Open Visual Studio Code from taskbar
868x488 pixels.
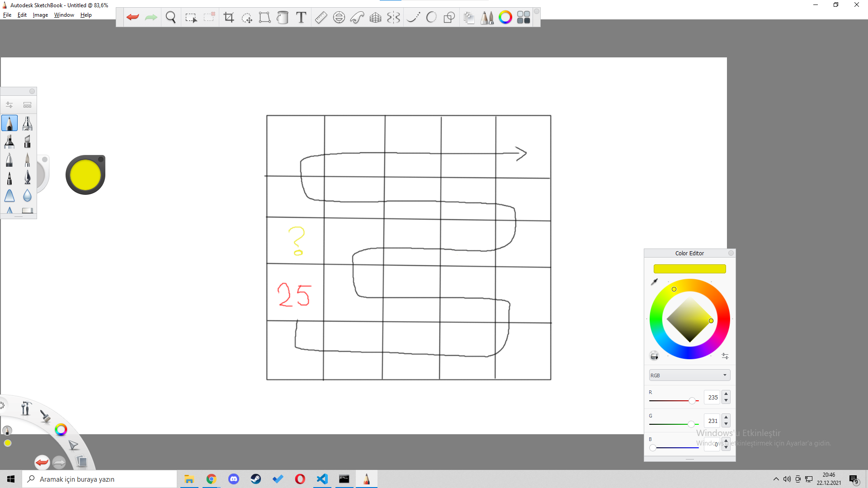coord(322,479)
